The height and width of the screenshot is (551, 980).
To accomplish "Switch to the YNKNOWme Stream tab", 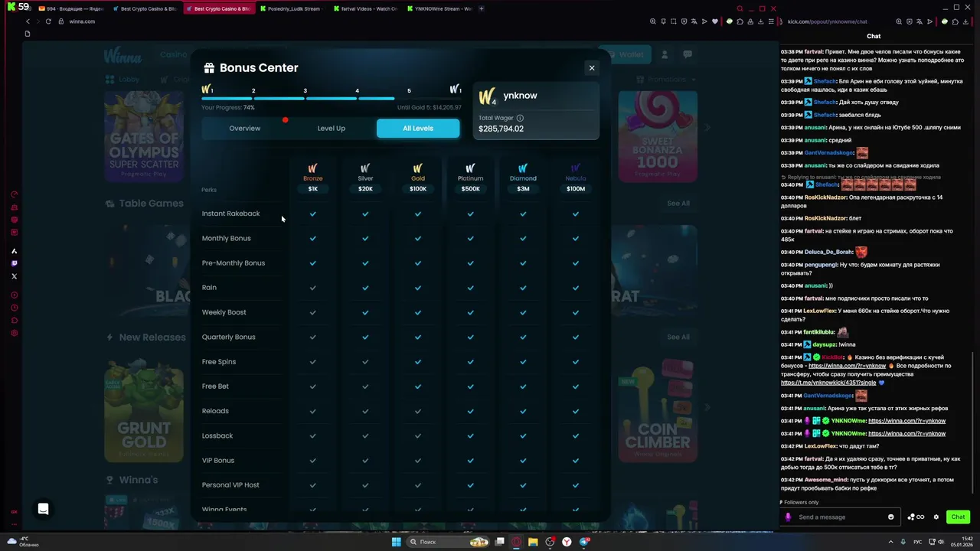I will (439, 8).
